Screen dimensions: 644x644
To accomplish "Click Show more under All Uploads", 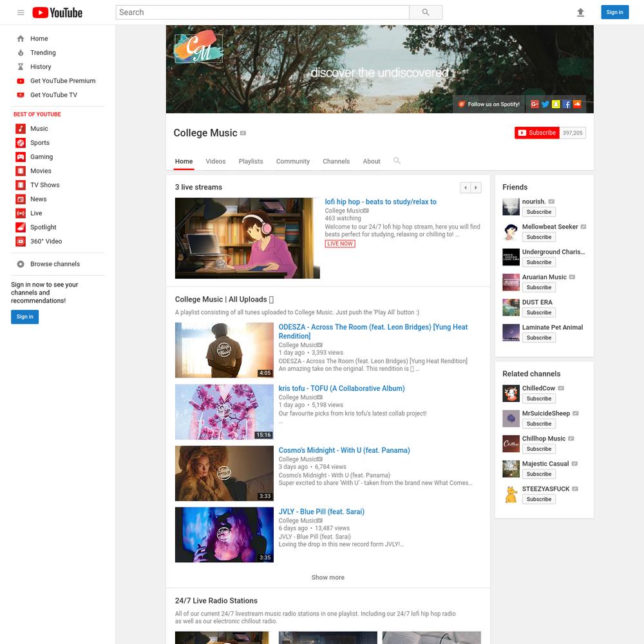I will click(328, 578).
